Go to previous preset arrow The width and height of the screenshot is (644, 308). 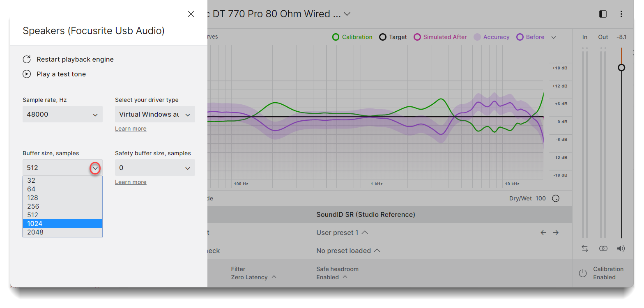click(x=543, y=232)
